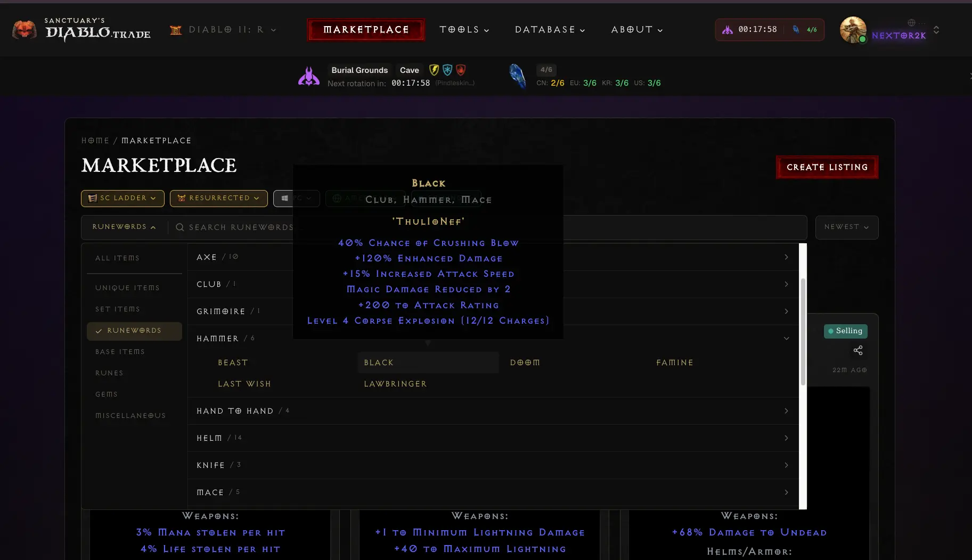Open the Tools menu
This screenshot has width=972, height=560.
pos(464,30)
